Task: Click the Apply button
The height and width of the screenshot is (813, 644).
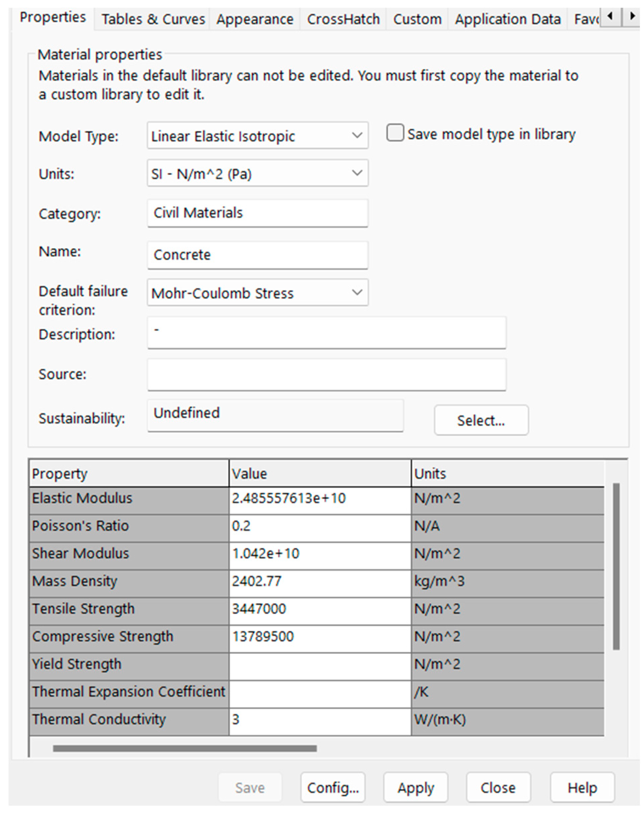Action: (x=416, y=787)
